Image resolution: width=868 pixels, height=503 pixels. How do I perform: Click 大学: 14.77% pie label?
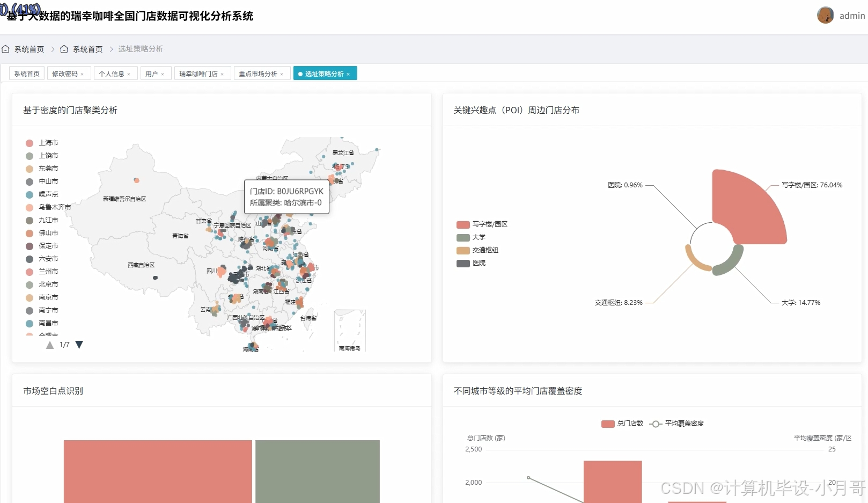point(801,303)
